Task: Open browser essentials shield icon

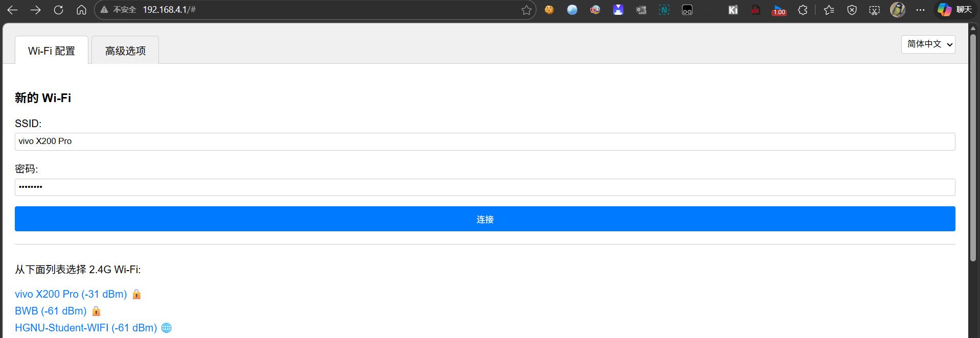Action: point(852,10)
